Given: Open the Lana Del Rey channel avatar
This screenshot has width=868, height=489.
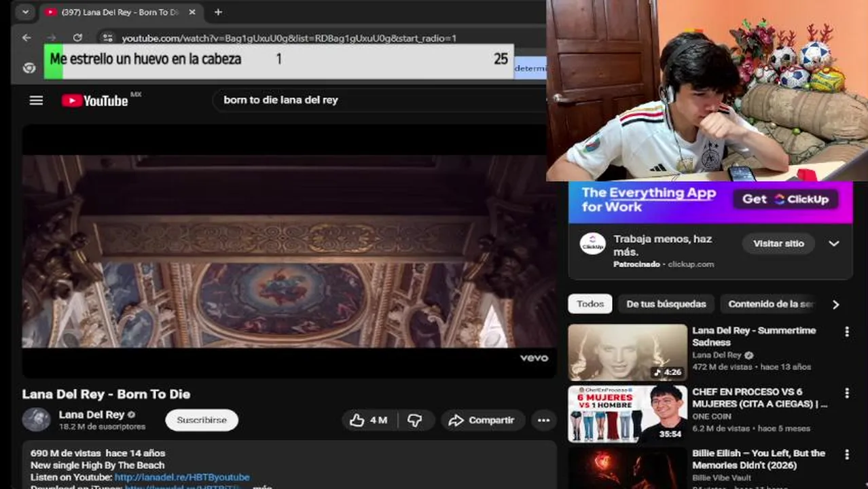Looking at the screenshot, I should click(x=36, y=420).
